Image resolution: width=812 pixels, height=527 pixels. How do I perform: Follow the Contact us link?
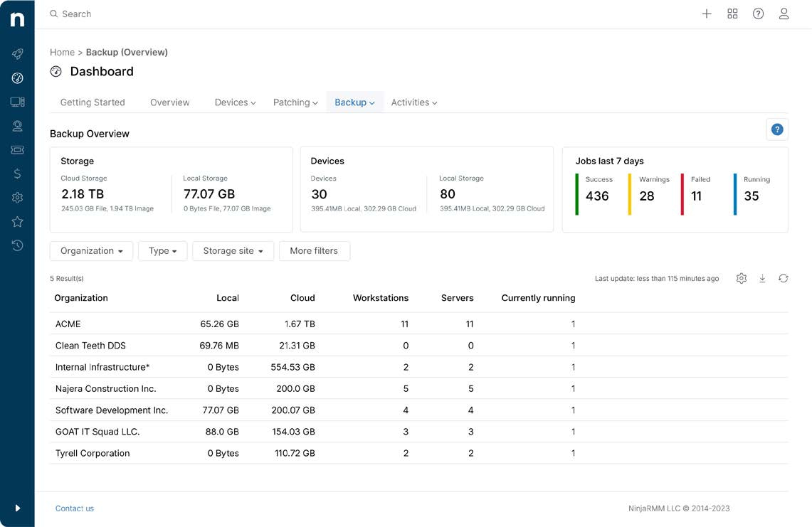coord(75,509)
